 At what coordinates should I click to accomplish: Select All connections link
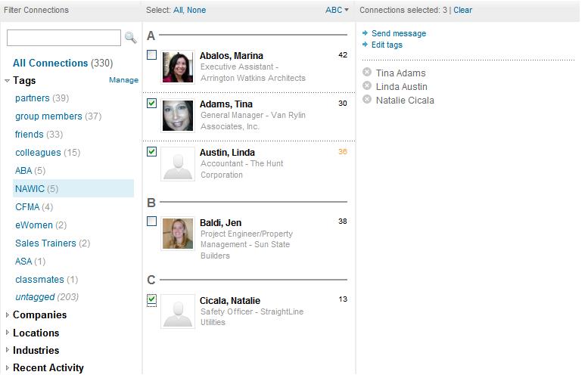click(x=178, y=10)
